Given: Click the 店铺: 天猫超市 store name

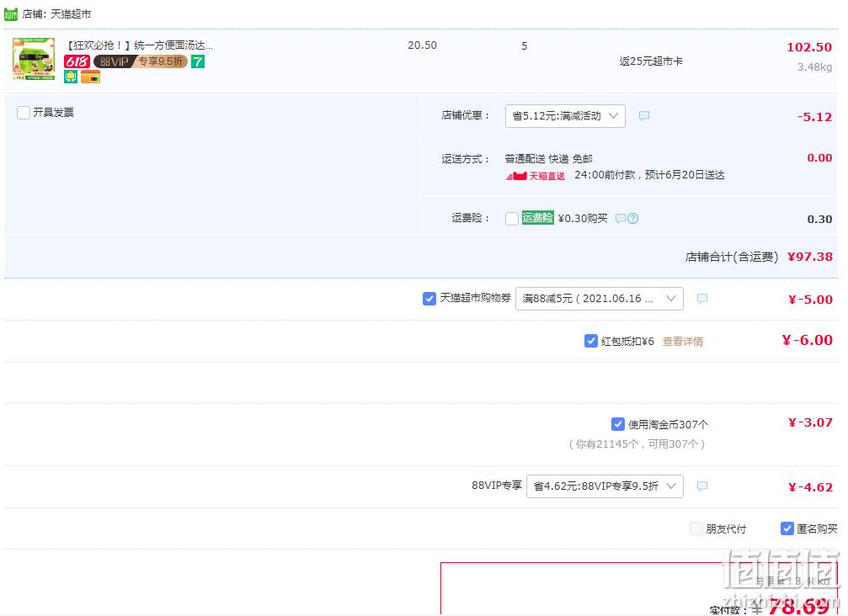Looking at the screenshot, I should pyautogui.click(x=56, y=14).
